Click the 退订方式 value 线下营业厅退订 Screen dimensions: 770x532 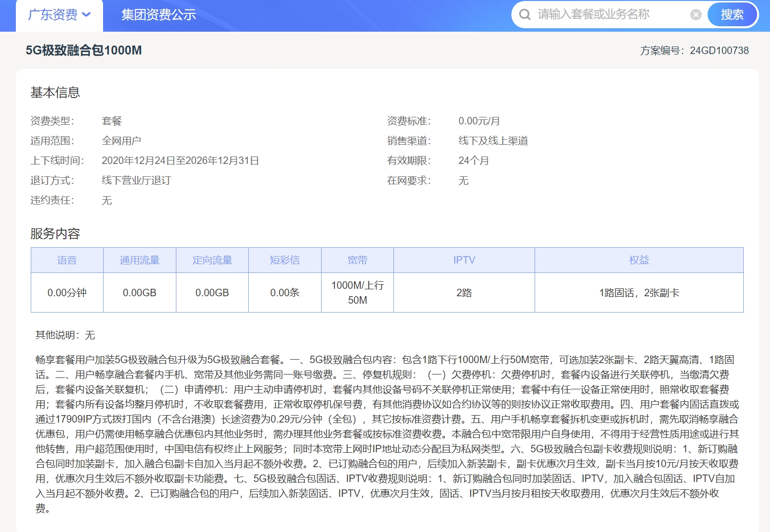coord(136,180)
